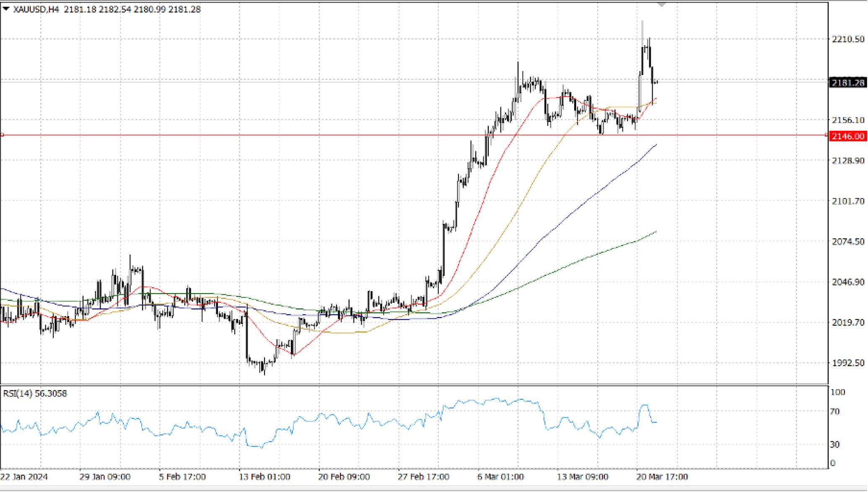Open the dropdown arrow beside XAUUSD,H4
The image size is (868, 492).
(x=6, y=9)
